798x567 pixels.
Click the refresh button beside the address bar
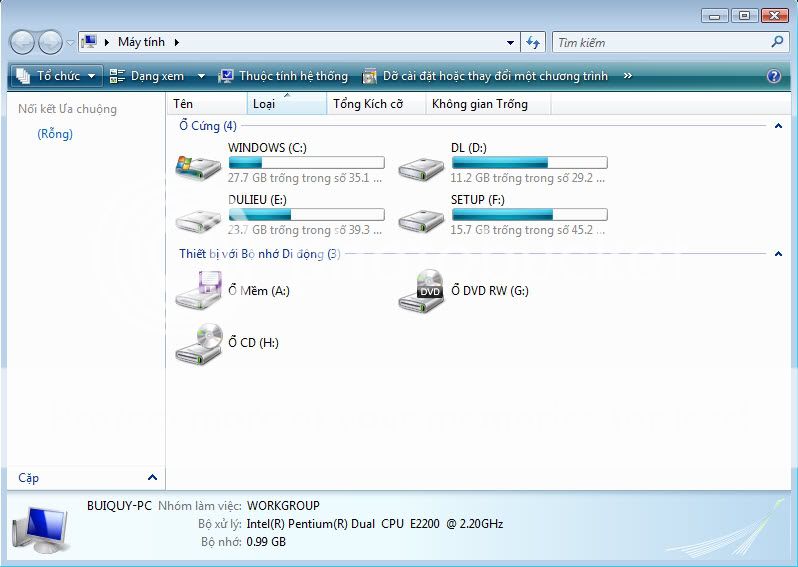tap(533, 43)
